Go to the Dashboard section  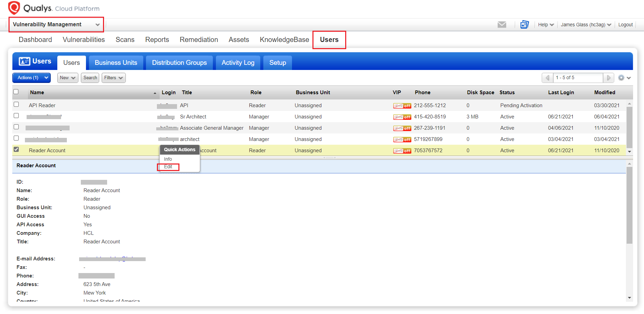35,40
